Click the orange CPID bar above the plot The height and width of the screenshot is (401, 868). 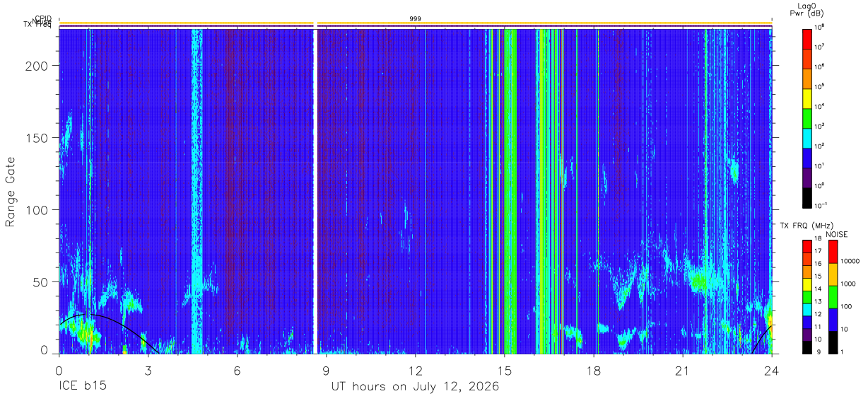[416, 23]
